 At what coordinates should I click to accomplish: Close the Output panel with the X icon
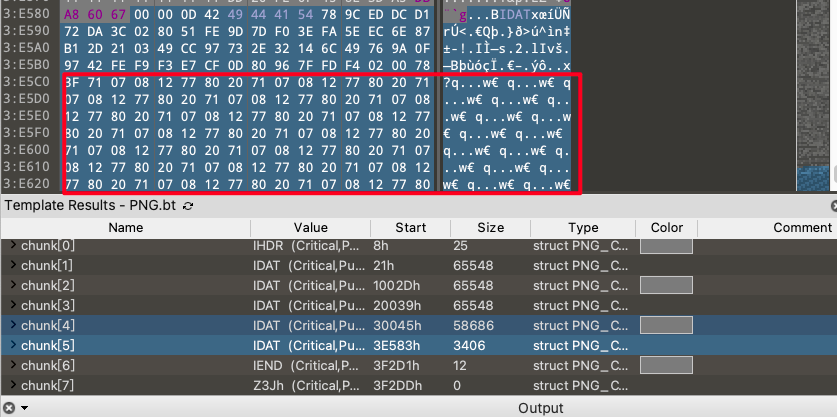(x=9, y=408)
